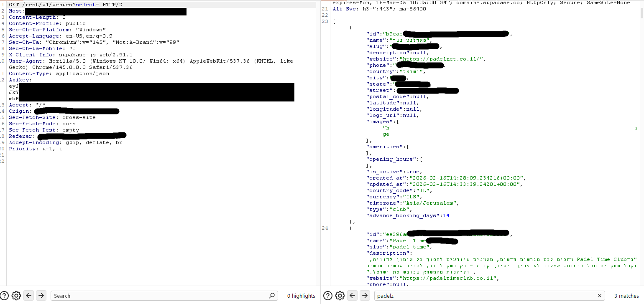Go to previous match in the response panel

(353, 295)
